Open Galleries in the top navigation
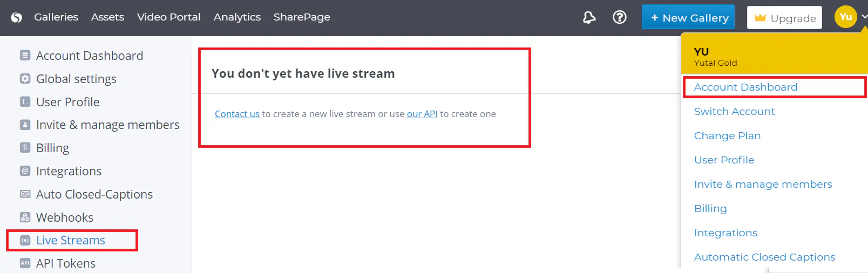Image resolution: width=868 pixels, height=273 pixels. point(56,17)
